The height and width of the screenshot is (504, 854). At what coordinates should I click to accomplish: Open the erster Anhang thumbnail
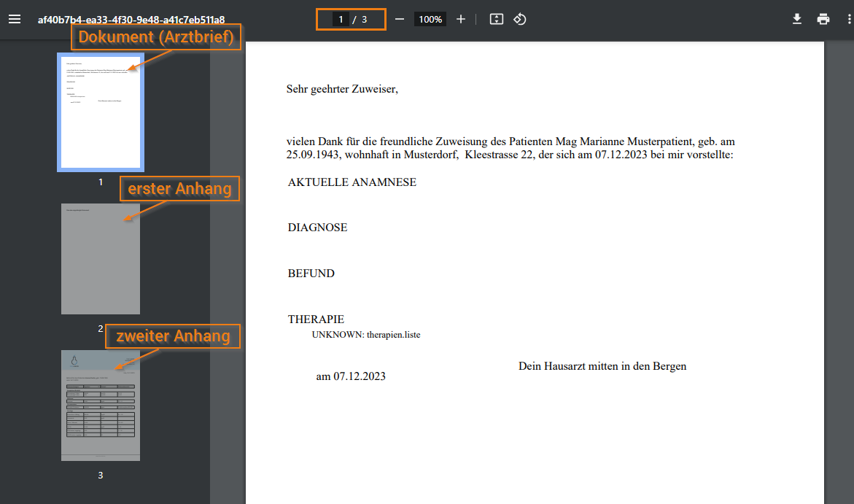pyautogui.click(x=100, y=259)
